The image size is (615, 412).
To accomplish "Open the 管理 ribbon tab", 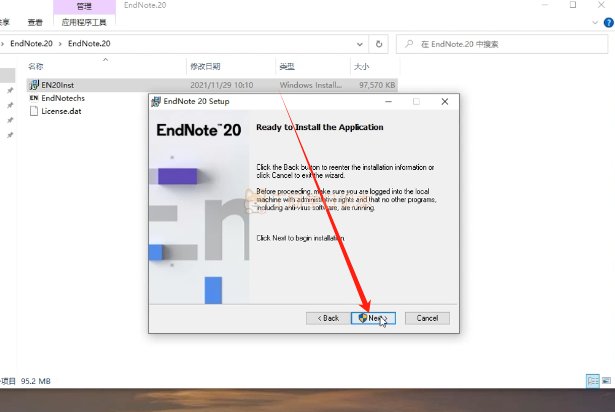I will pyautogui.click(x=84, y=6).
